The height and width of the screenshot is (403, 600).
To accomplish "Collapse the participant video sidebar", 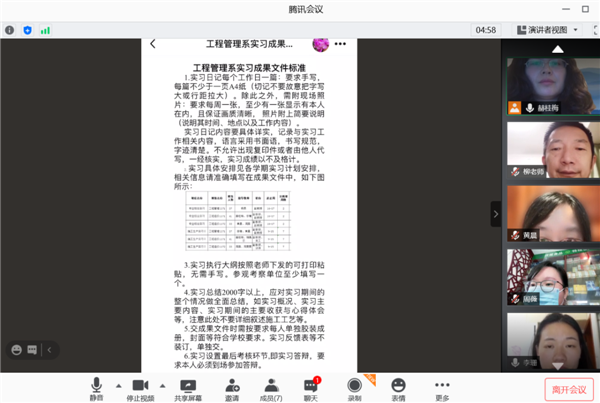I will pos(494,213).
